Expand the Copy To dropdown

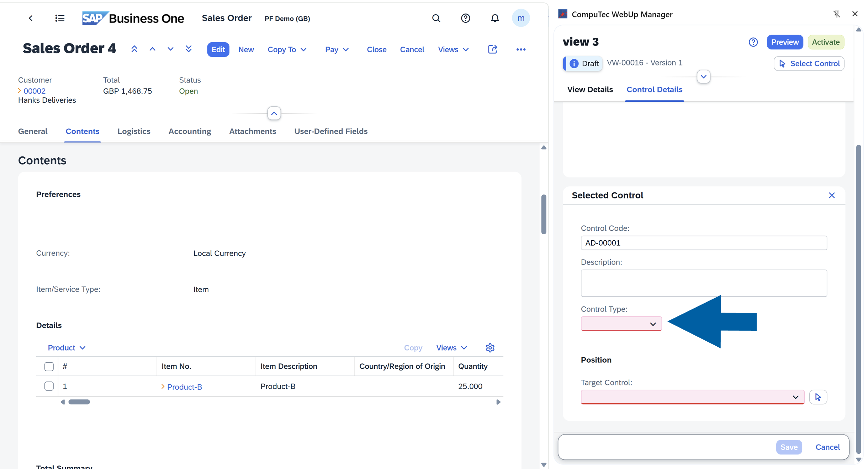(287, 49)
